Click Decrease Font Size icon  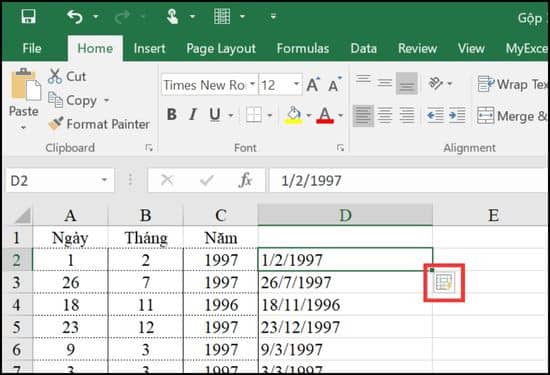click(335, 84)
